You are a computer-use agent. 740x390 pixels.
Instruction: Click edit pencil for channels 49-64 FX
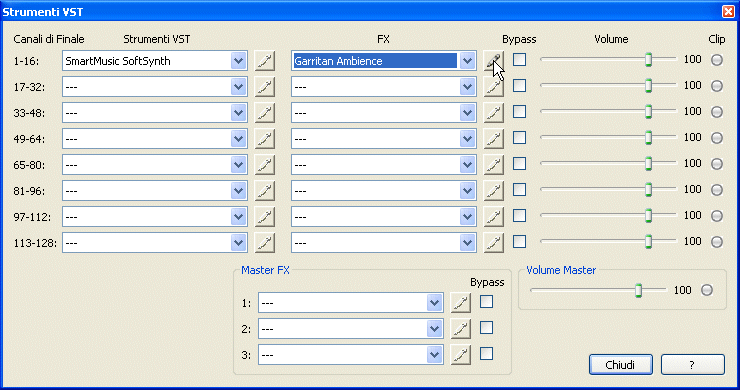point(494,139)
